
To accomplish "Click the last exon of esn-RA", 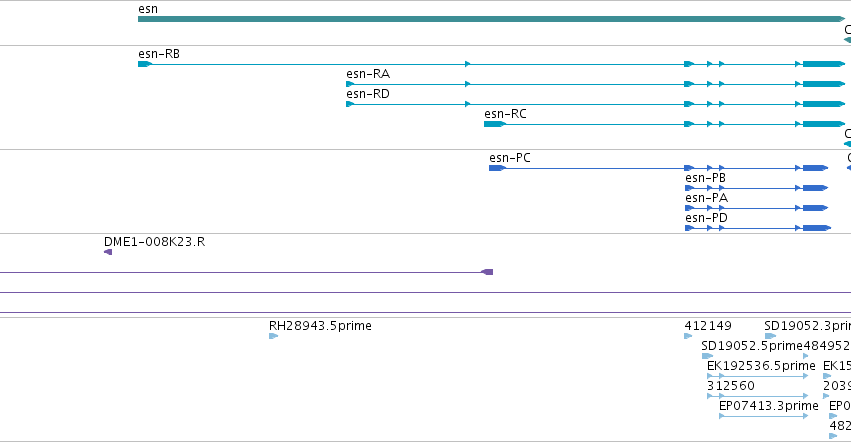I will tap(824, 84).
